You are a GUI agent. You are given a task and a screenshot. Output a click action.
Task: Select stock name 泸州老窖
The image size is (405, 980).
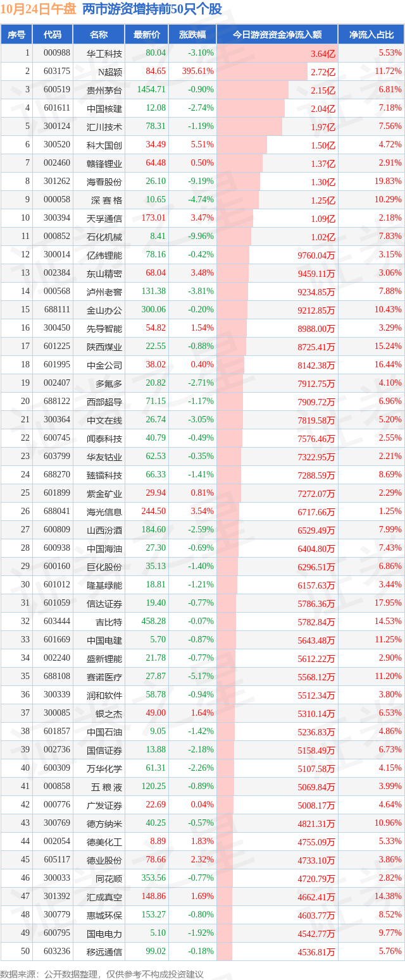point(104,291)
